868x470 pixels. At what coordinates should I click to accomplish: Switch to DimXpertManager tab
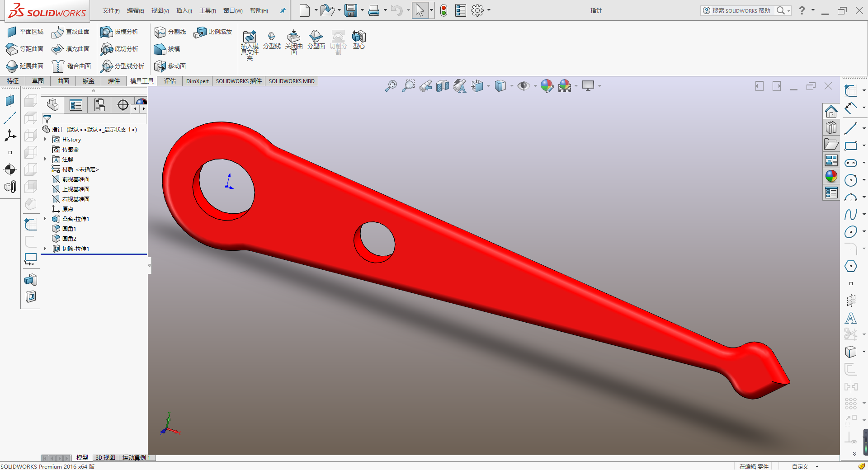click(123, 105)
